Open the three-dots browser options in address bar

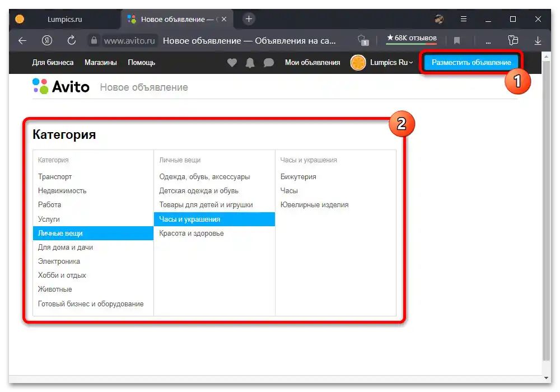click(488, 42)
